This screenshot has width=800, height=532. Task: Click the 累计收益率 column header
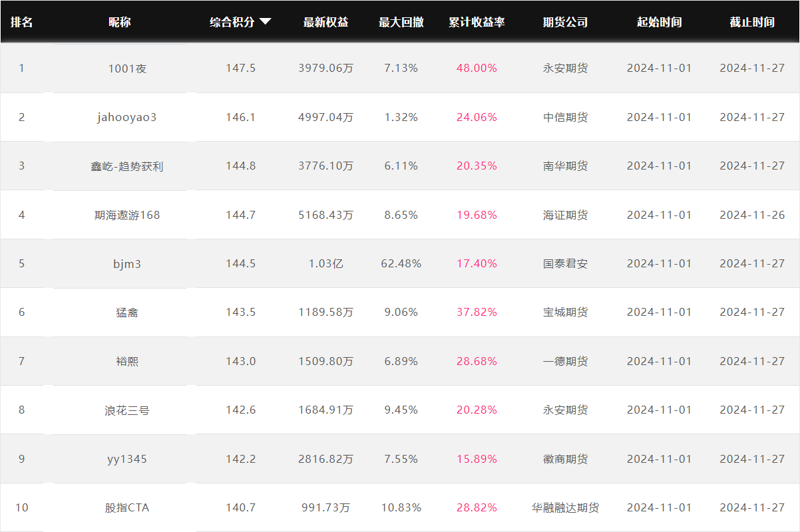(477, 22)
